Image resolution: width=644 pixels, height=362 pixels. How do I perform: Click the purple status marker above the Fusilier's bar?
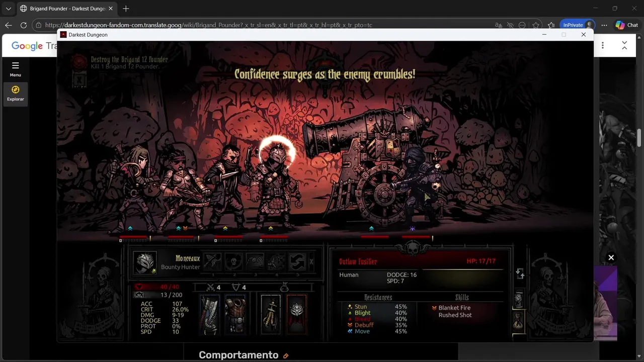coord(412,229)
